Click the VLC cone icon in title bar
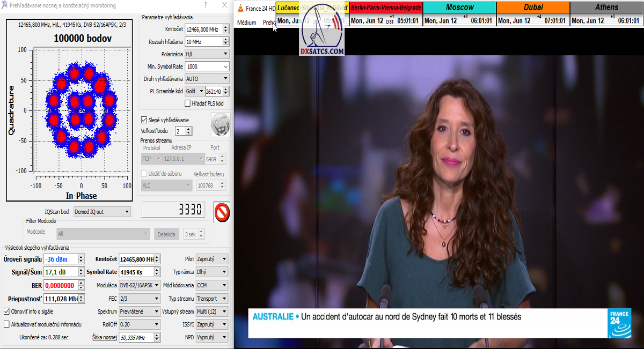Image resolution: width=644 pixels, height=349 pixels. (241, 8)
